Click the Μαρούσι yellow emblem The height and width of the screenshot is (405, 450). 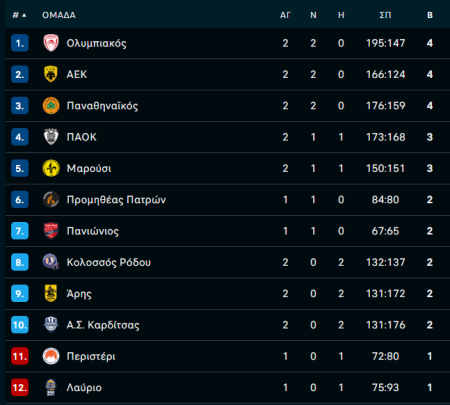pos(51,168)
